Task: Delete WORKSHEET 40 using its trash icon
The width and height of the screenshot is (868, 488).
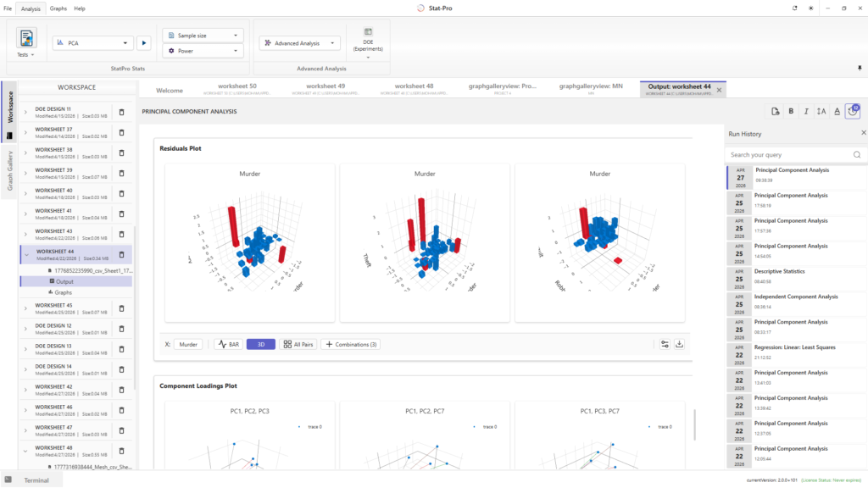Action: click(x=122, y=194)
